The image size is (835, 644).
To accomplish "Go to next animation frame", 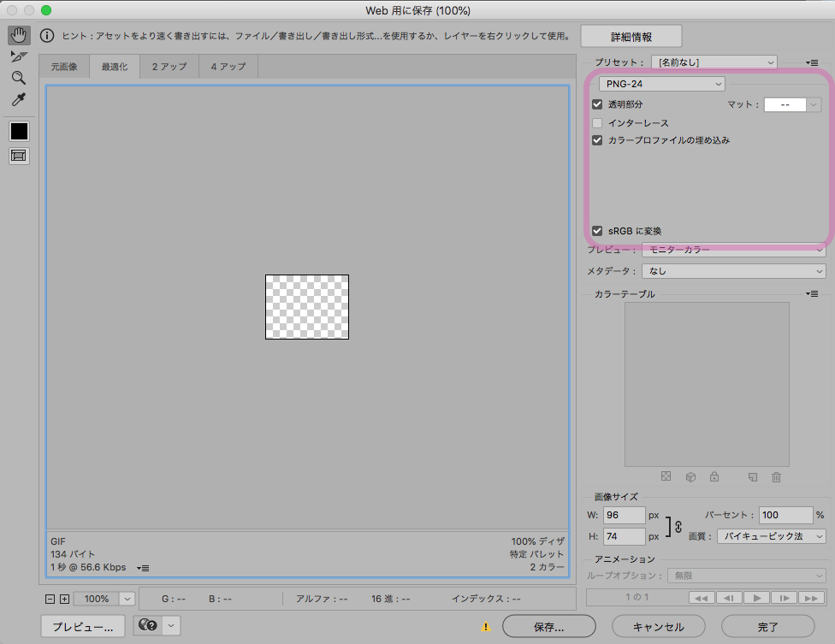I will [x=785, y=598].
